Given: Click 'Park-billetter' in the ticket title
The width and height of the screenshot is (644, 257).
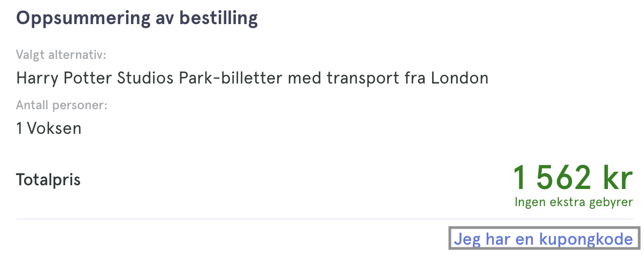Looking at the screenshot, I should (230, 79).
